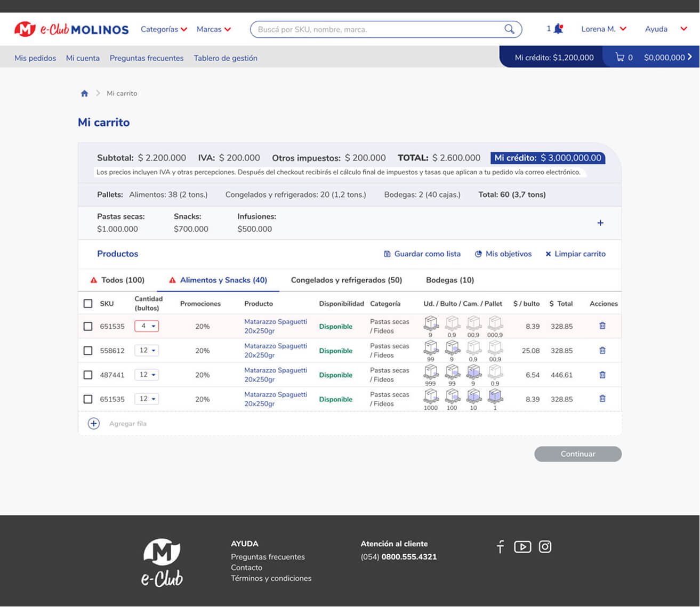Open the Marcas dropdown
This screenshot has height=607, width=700.
click(214, 29)
